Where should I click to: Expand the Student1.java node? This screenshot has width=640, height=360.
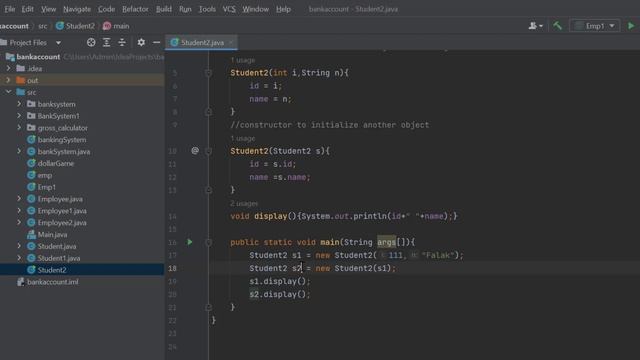(x=19, y=258)
